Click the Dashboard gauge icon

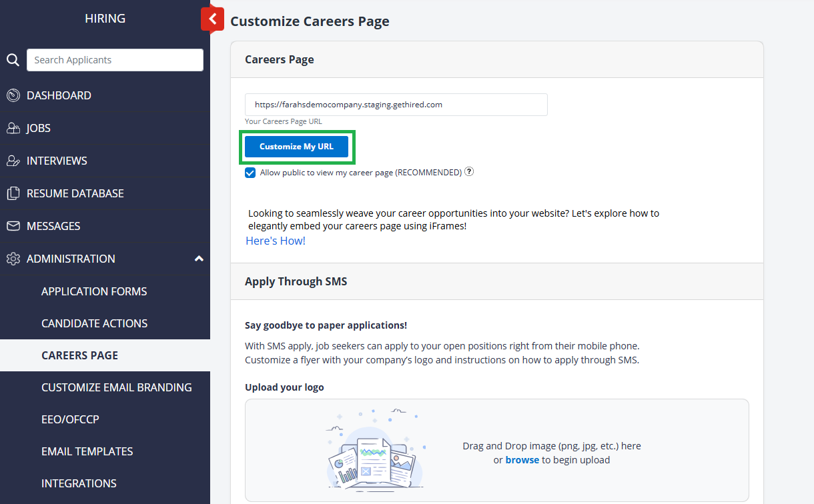(13, 95)
